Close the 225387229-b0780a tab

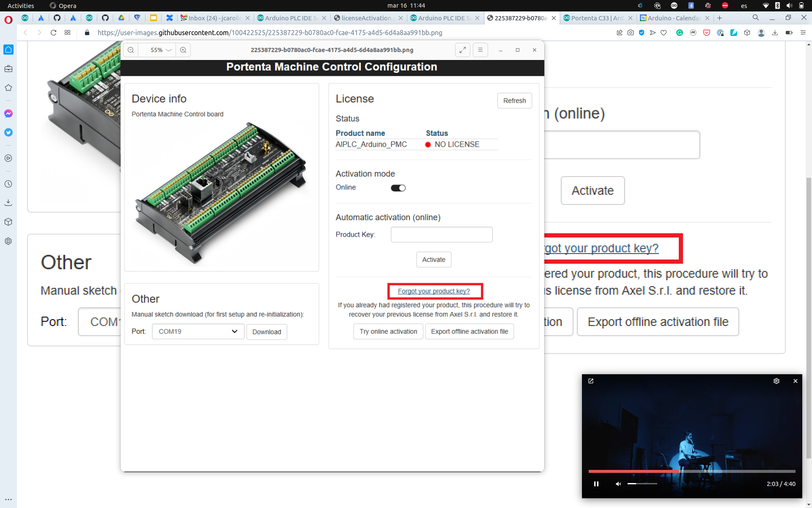pyautogui.click(x=554, y=18)
